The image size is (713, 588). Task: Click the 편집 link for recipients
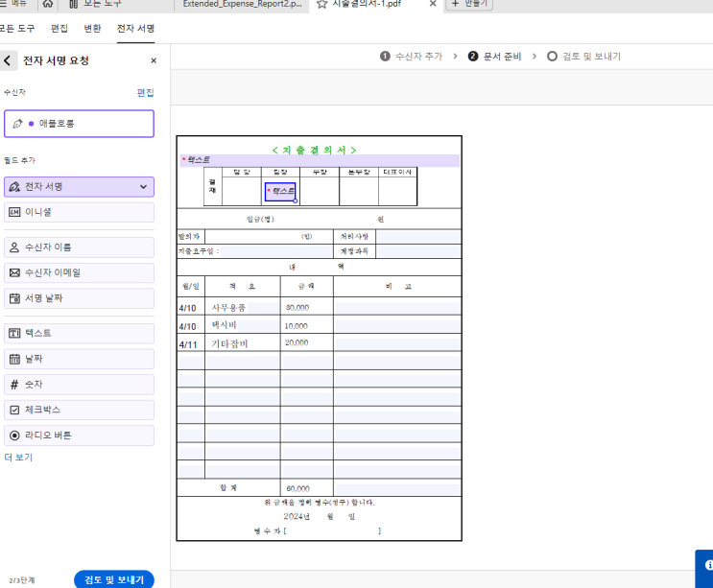click(x=146, y=93)
